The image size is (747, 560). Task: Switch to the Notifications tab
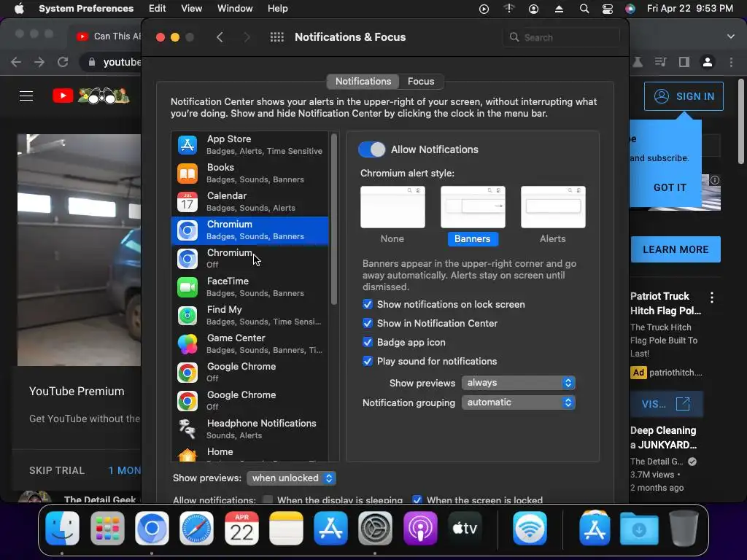pos(363,82)
